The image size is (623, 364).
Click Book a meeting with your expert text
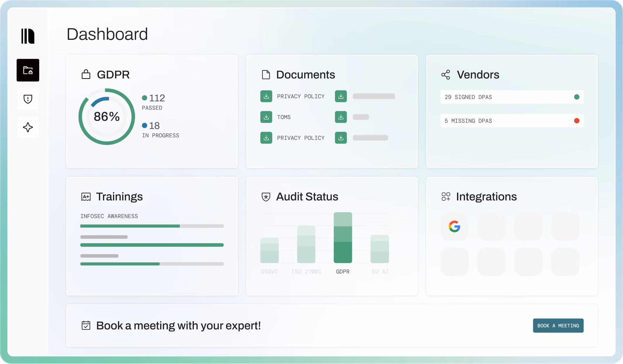coord(178,325)
